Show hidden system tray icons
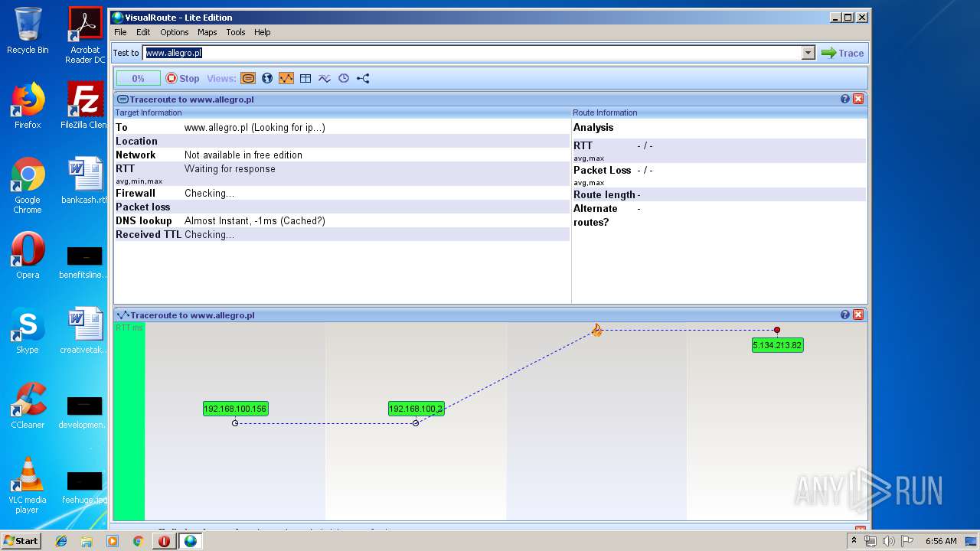The image size is (980, 551). [x=854, y=541]
